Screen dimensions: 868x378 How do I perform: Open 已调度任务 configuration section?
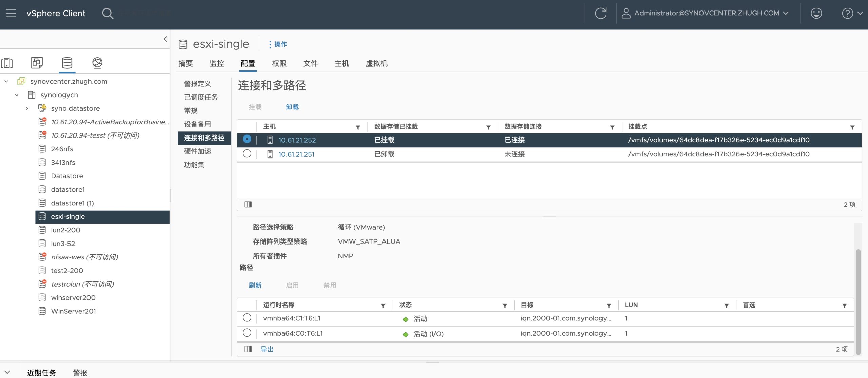[x=201, y=97]
